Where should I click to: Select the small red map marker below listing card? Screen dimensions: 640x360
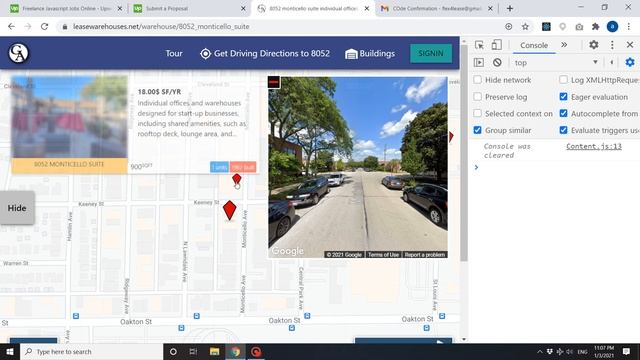click(236, 179)
